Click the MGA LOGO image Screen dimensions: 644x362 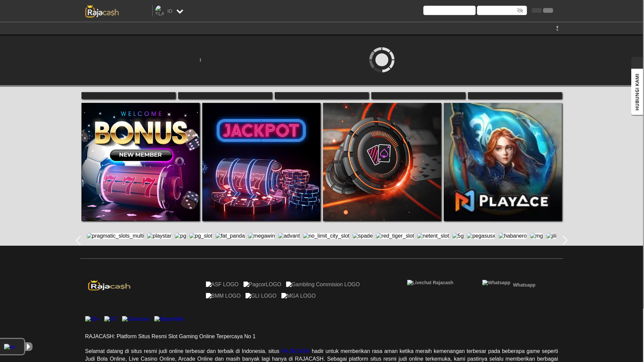(x=299, y=296)
